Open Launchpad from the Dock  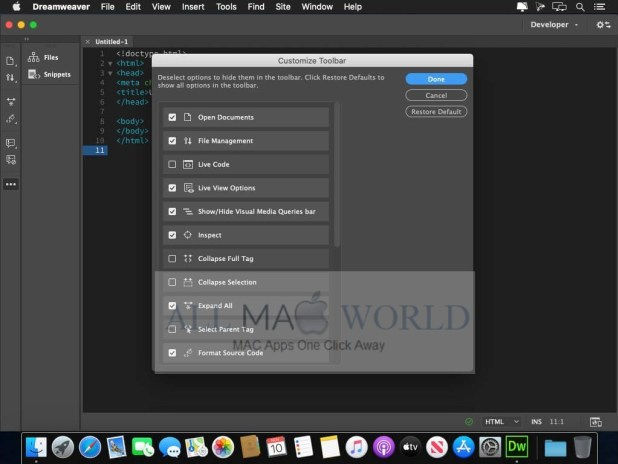[x=63, y=447]
